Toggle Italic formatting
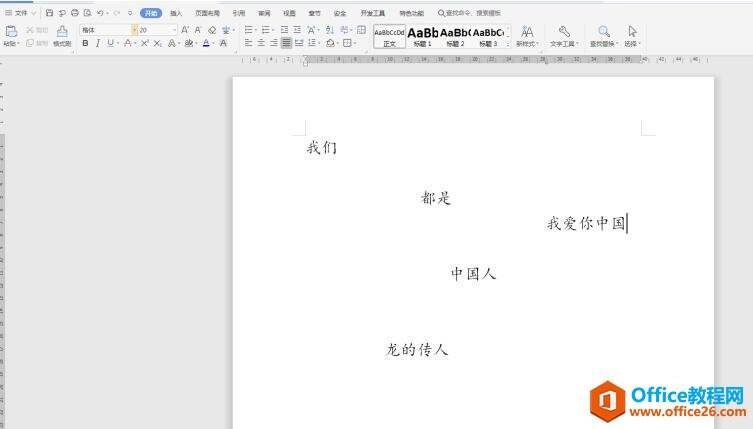This screenshot has height=429, width=753. click(x=98, y=43)
